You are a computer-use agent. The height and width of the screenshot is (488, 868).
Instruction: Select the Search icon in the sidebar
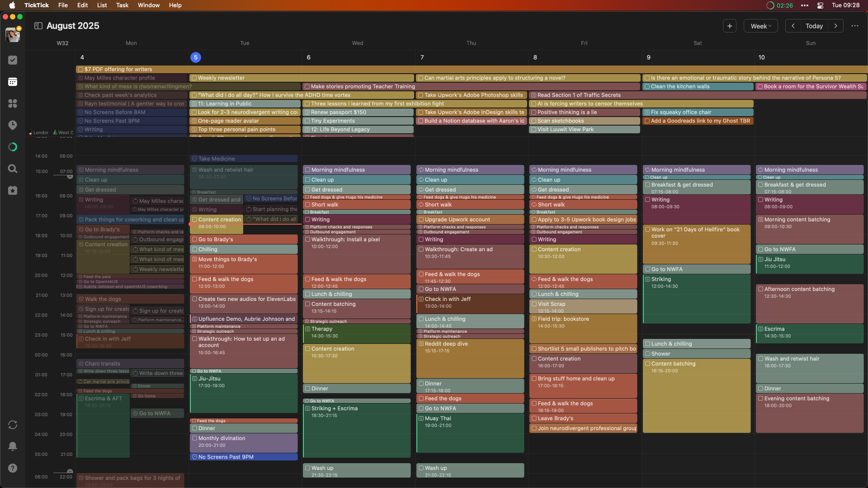(12, 169)
